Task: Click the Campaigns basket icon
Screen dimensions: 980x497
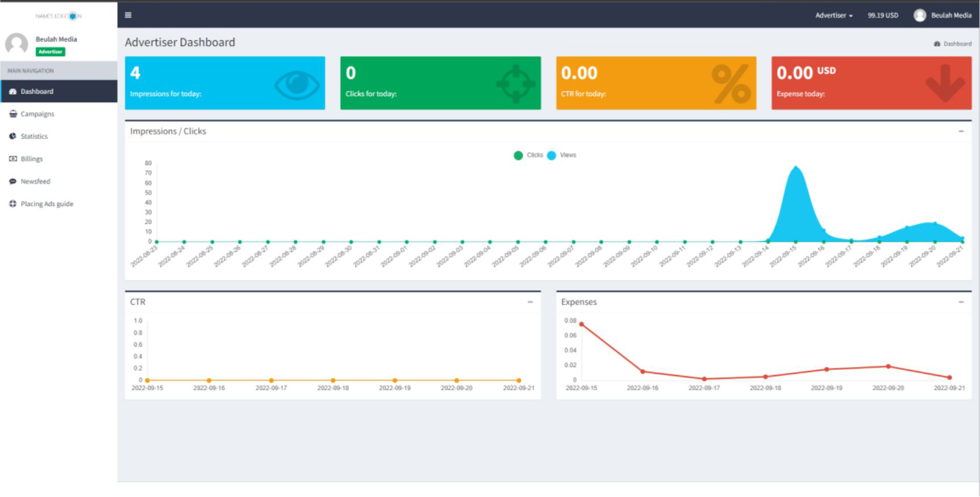Action: 12,114
